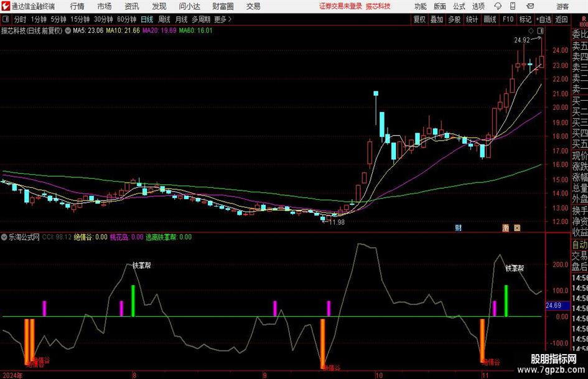Click the 游客 guest account label

[562, 6]
